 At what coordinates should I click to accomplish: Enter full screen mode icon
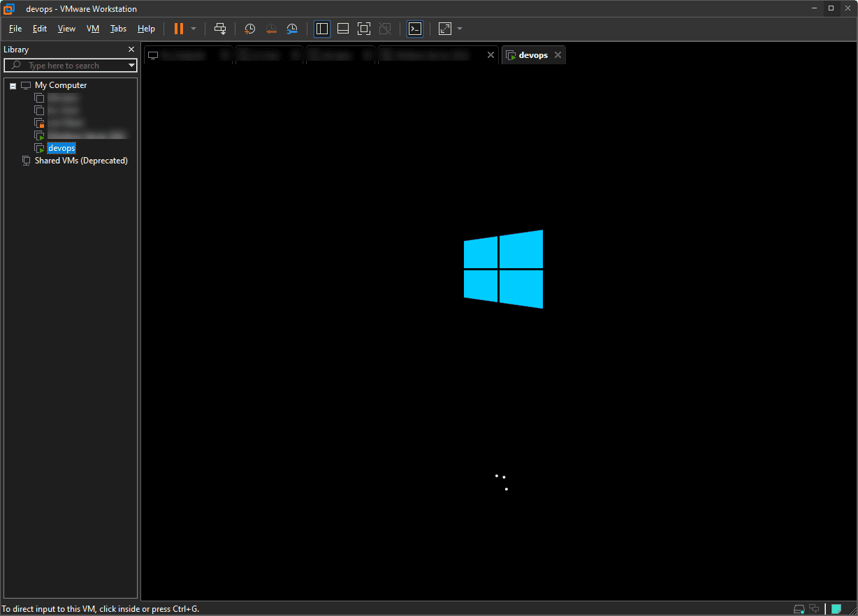coord(363,29)
